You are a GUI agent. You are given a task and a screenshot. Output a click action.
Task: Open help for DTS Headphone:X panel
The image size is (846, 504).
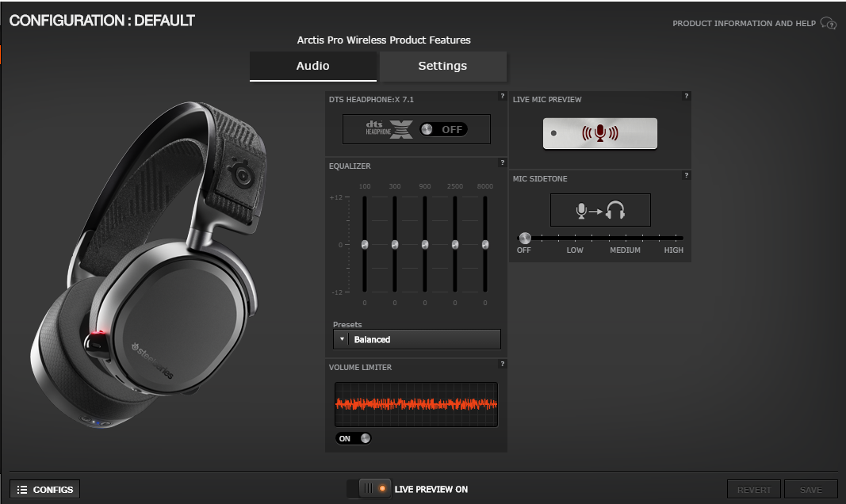point(503,96)
